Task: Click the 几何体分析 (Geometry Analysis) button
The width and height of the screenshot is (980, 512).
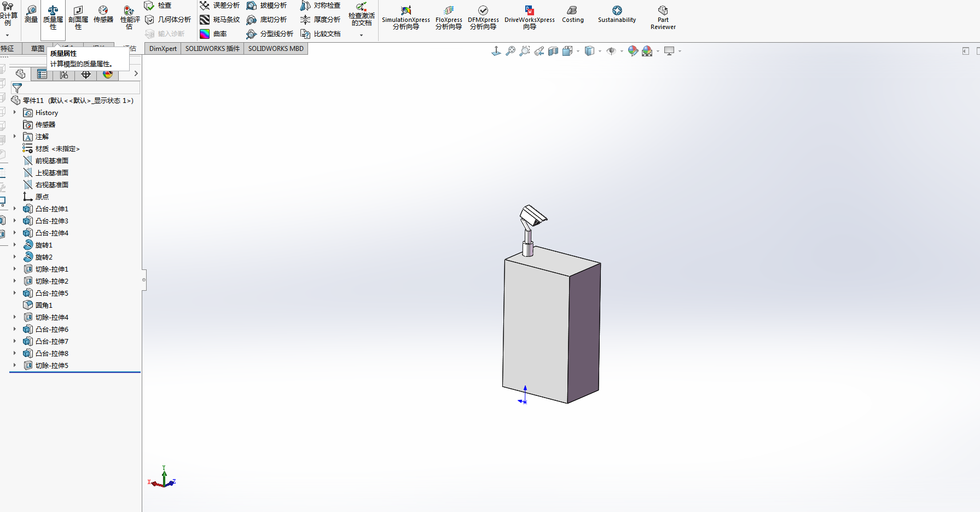Action: tap(169, 20)
